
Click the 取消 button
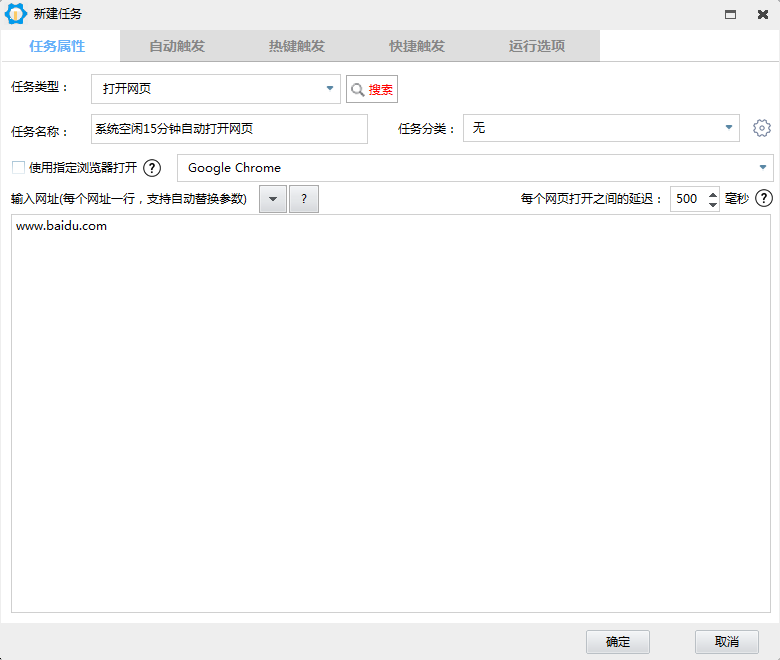pyautogui.click(x=727, y=642)
